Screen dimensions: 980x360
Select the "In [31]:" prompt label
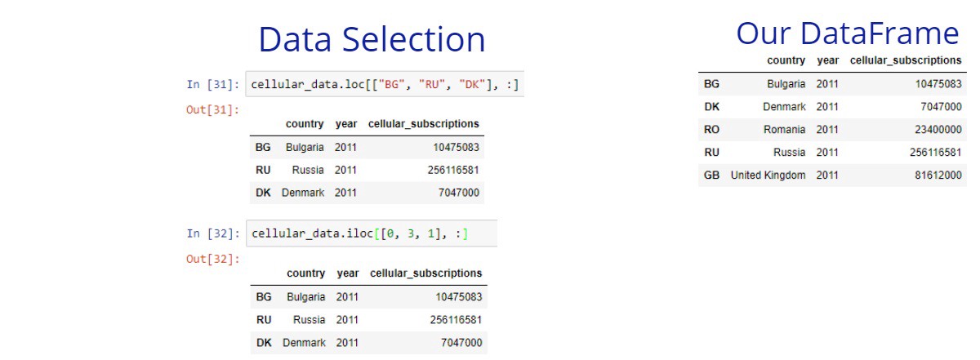213,84
